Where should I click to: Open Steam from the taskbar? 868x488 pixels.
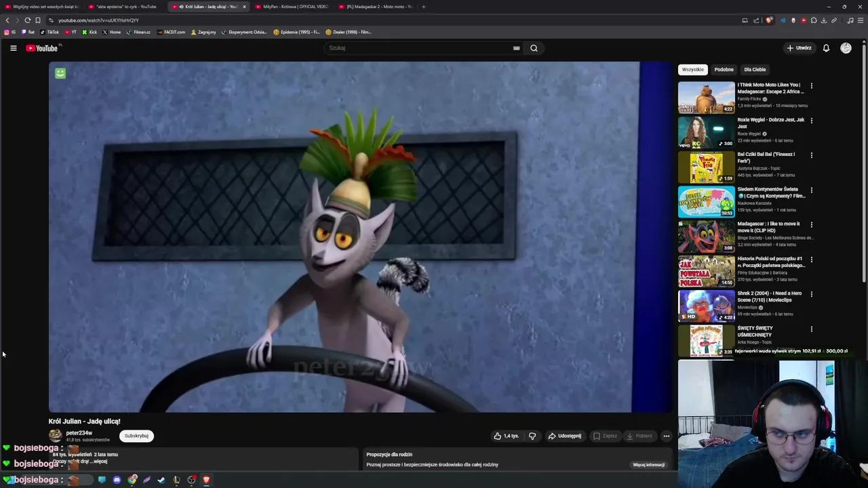pos(161,480)
